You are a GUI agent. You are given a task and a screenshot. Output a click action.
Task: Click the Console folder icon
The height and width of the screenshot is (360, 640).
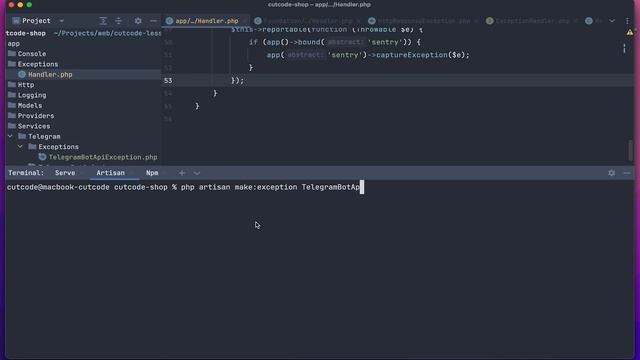[12, 53]
